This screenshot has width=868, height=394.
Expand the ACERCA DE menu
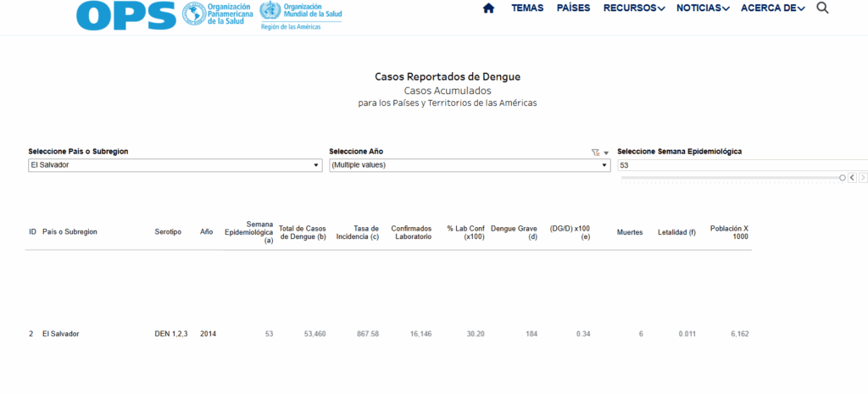tap(773, 8)
